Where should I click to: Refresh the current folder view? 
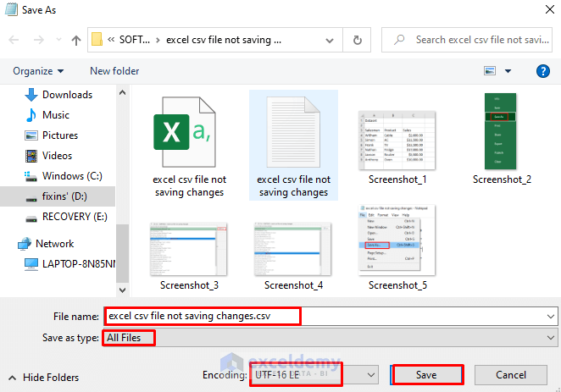point(357,40)
